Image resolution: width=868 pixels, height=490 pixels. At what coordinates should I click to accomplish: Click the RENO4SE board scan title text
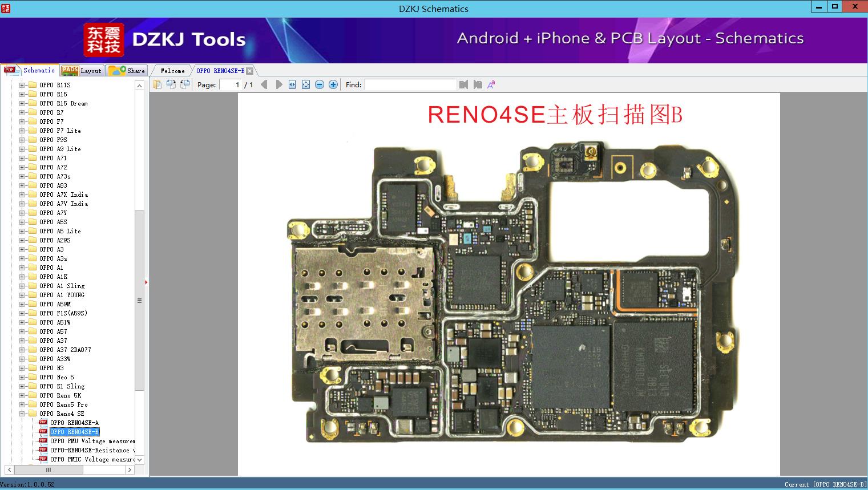(x=555, y=115)
